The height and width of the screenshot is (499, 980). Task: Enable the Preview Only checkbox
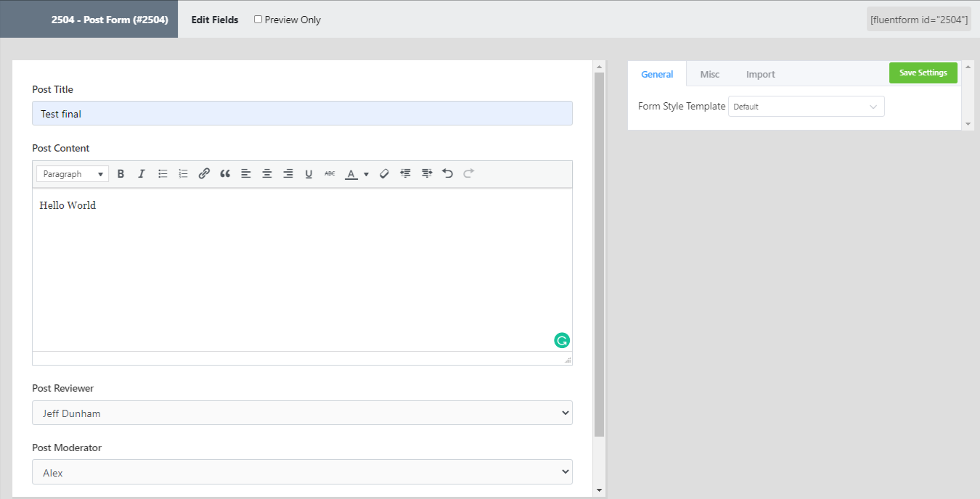coord(258,20)
